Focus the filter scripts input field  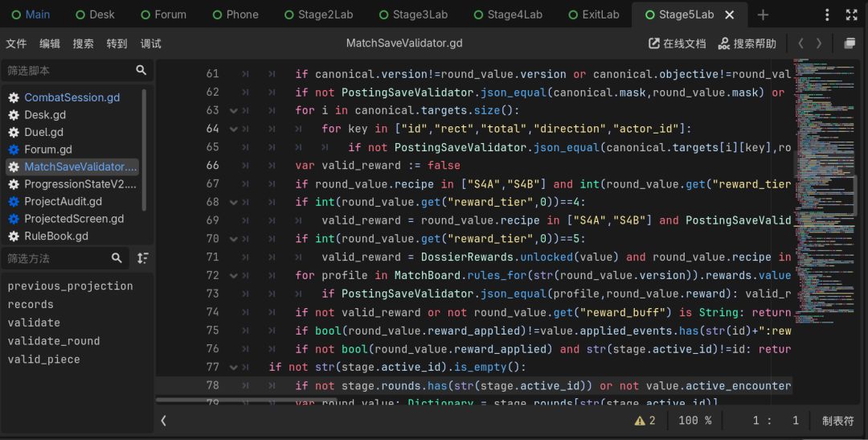tap(77, 70)
